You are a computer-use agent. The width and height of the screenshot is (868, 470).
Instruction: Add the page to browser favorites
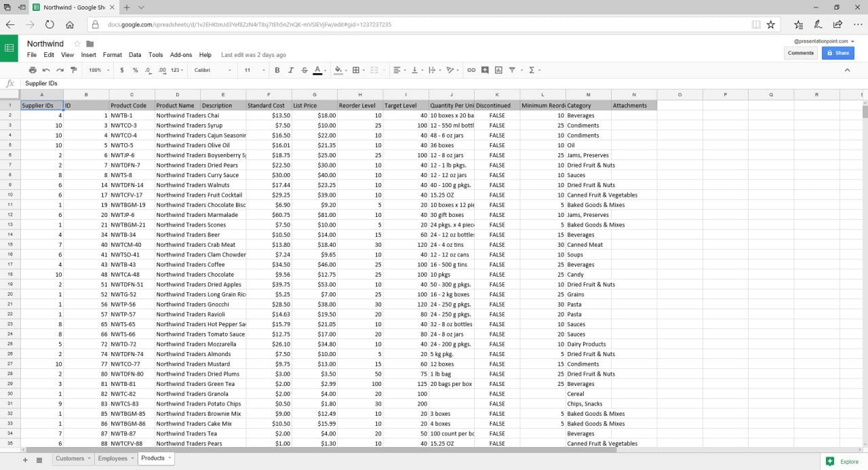point(771,24)
